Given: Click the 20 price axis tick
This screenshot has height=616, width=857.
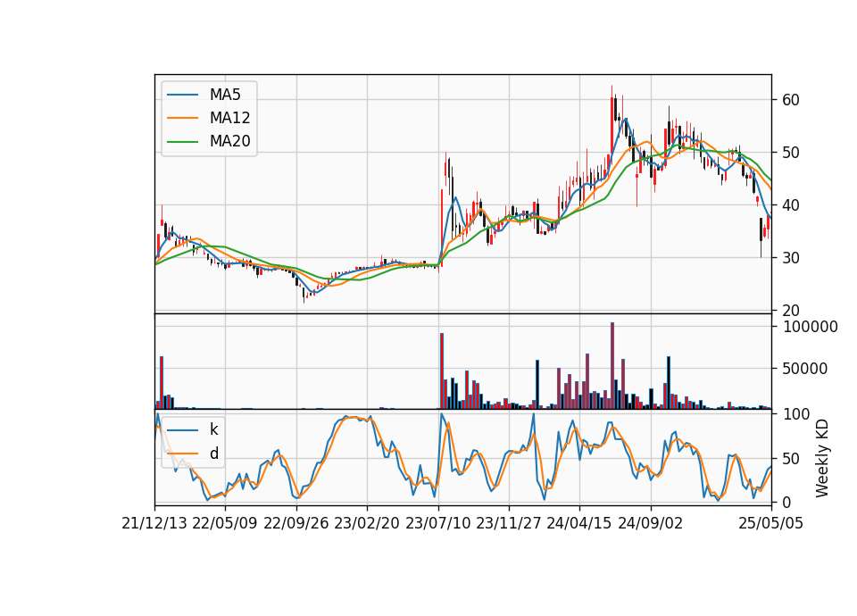Looking at the screenshot, I should (x=790, y=311).
